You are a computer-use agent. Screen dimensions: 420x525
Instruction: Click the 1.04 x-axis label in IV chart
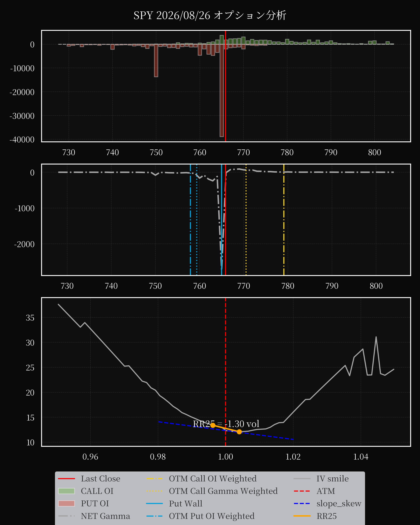(x=361, y=457)
